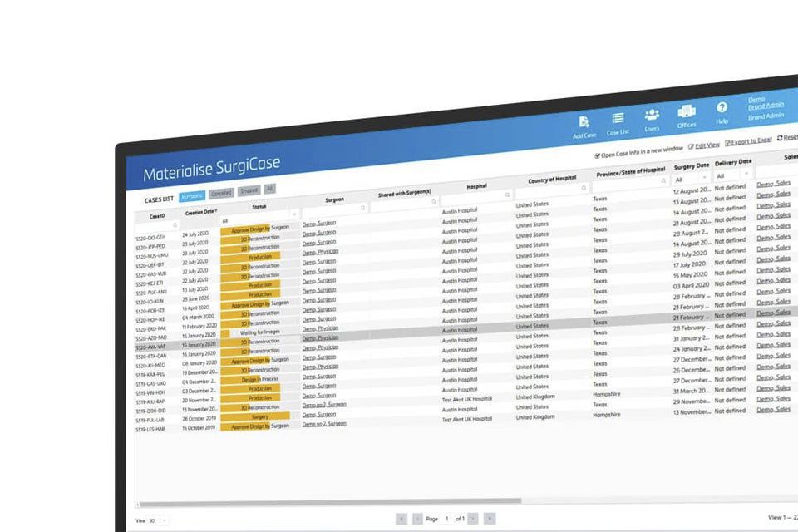The width and height of the screenshot is (798, 532).
Task: Click the page number input field
Action: pos(447,518)
